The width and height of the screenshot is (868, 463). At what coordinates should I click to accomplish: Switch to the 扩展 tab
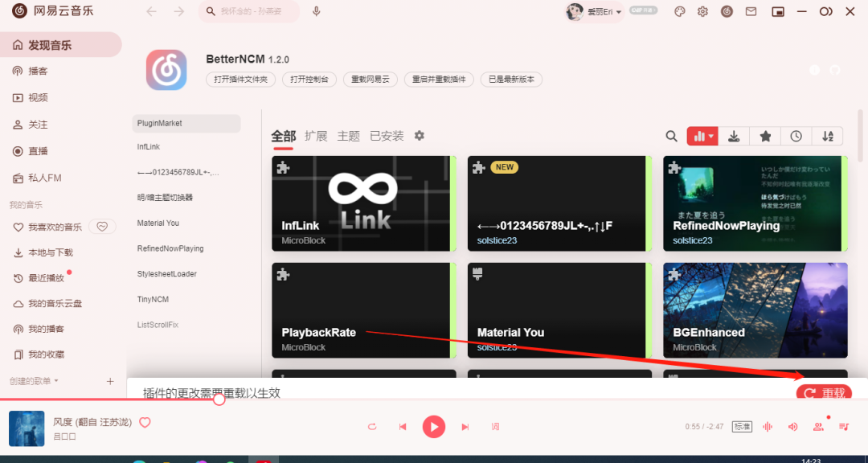pyautogui.click(x=316, y=136)
